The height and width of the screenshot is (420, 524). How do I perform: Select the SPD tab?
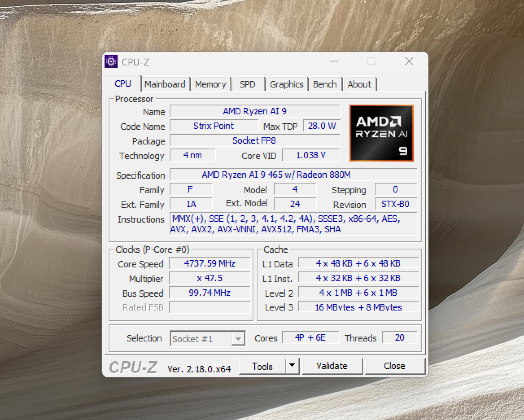[247, 84]
